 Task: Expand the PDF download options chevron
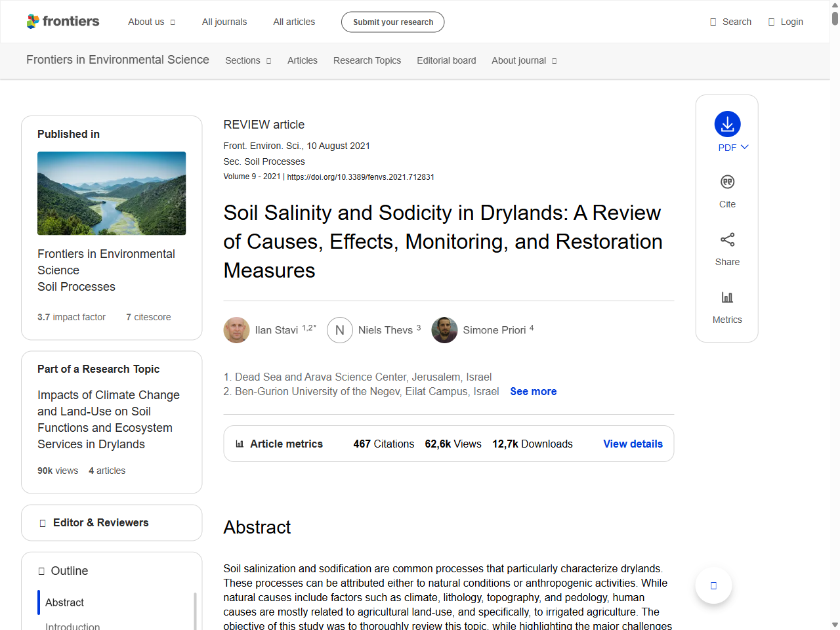[x=745, y=147]
